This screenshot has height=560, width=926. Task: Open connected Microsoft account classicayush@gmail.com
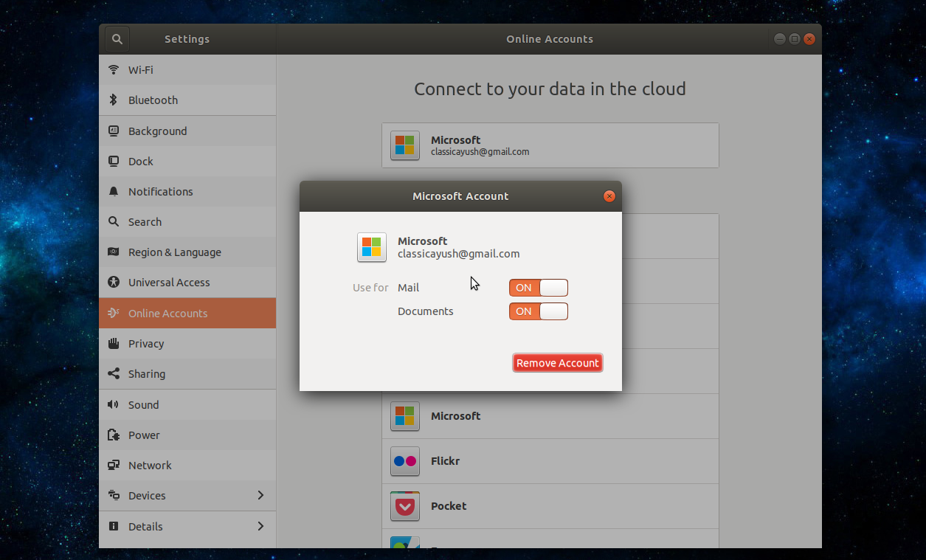click(550, 145)
